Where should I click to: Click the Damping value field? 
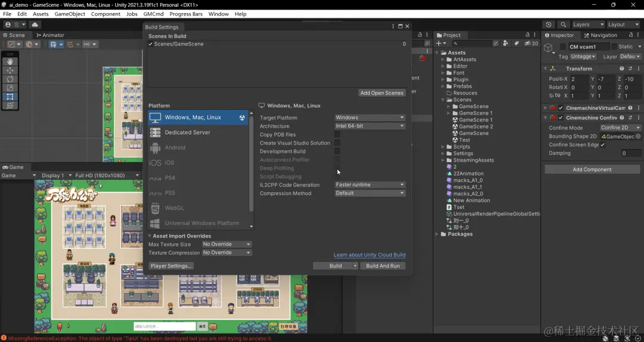pos(631,153)
